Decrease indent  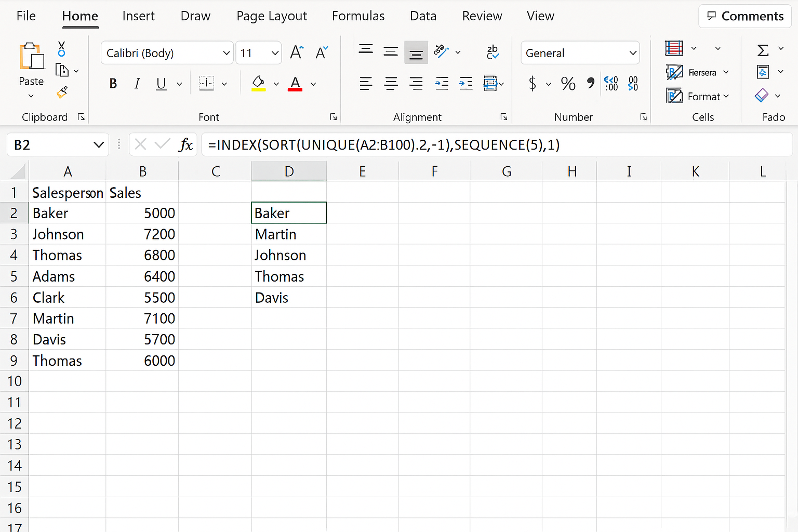coord(442,83)
